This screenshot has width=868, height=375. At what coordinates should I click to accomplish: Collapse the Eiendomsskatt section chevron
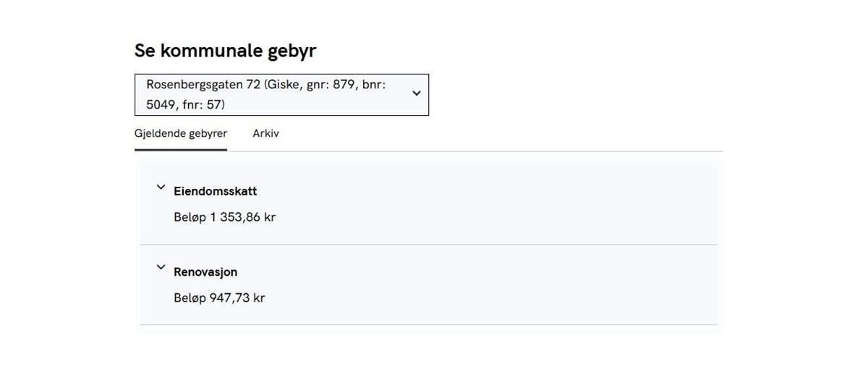[161, 187]
